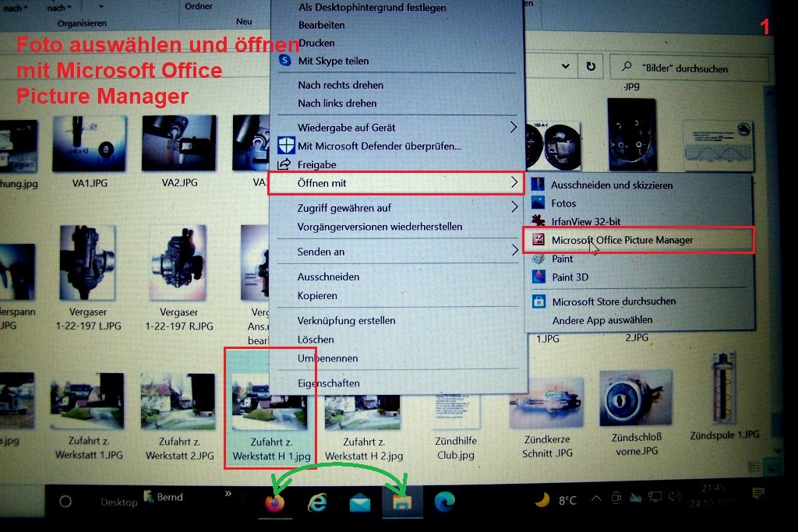Click the Skype icon beside Mit Skype teilen

pos(285,61)
